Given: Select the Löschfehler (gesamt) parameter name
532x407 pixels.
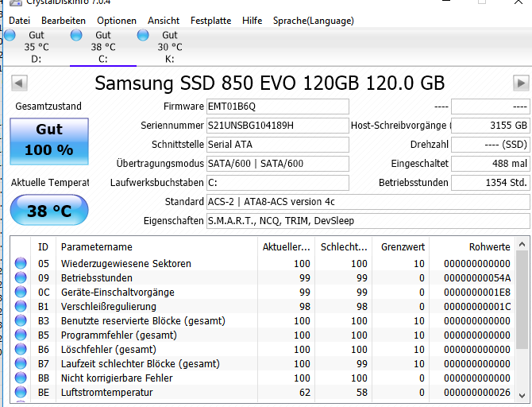Looking at the screenshot, I should click(x=109, y=349).
